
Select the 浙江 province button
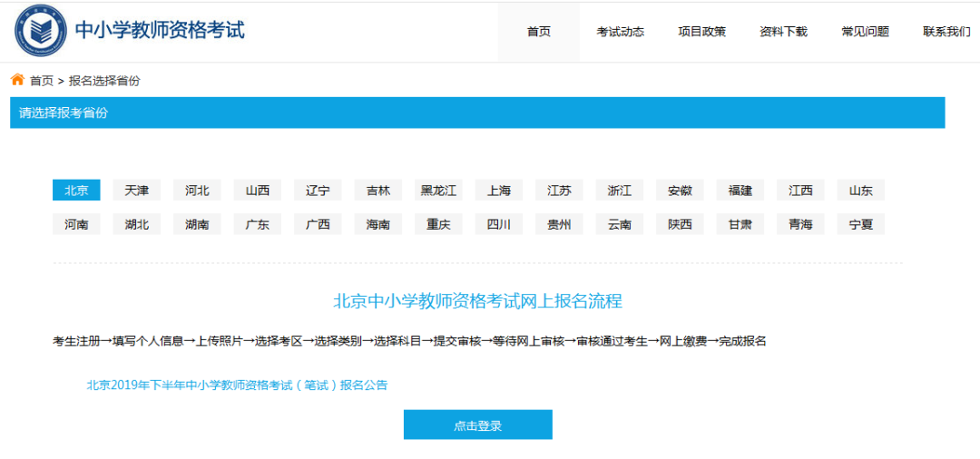(x=620, y=190)
